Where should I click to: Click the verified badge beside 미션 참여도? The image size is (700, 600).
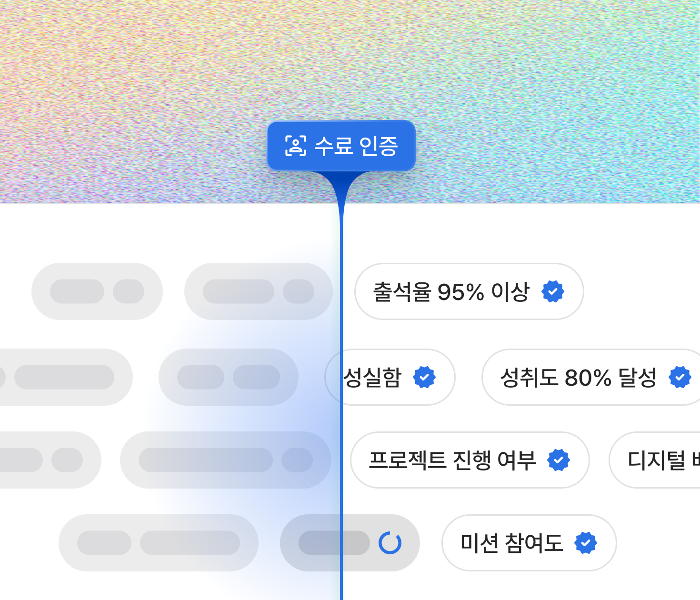coord(586,543)
